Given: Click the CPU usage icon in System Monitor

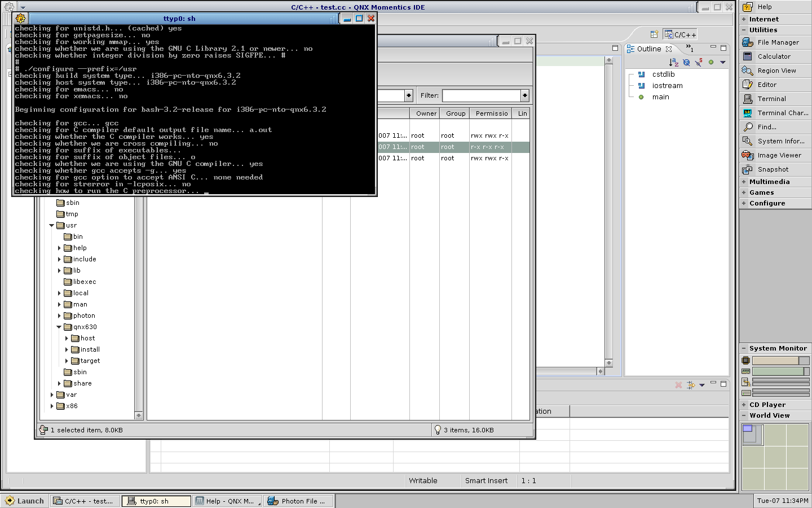Looking at the screenshot, I should click(746, 361).
